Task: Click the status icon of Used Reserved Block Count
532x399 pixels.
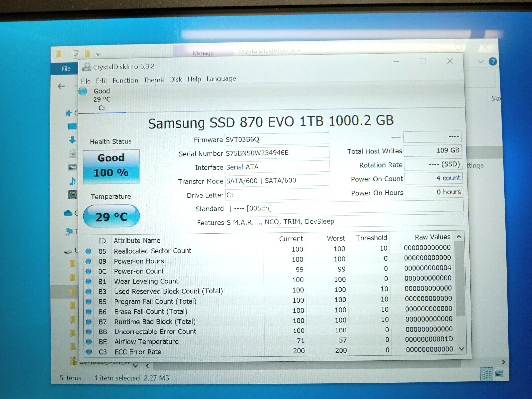Action: coord(89,292)
